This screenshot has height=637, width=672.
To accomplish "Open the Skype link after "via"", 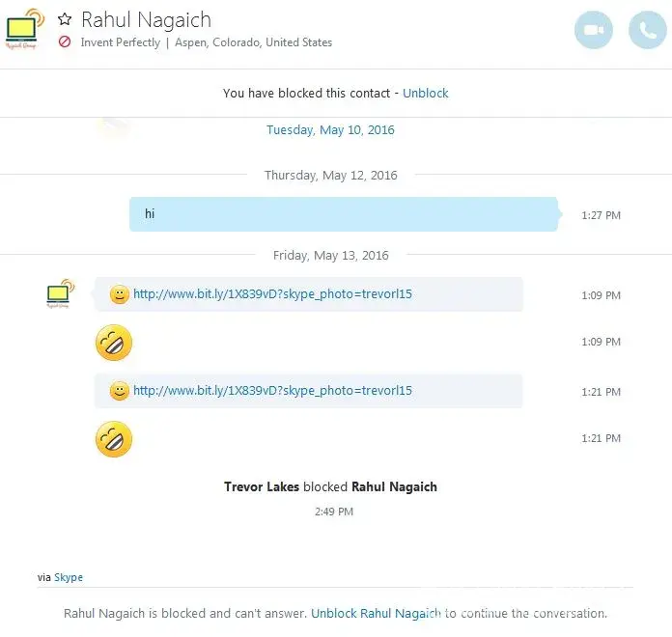I will click(x=69, y=577).
